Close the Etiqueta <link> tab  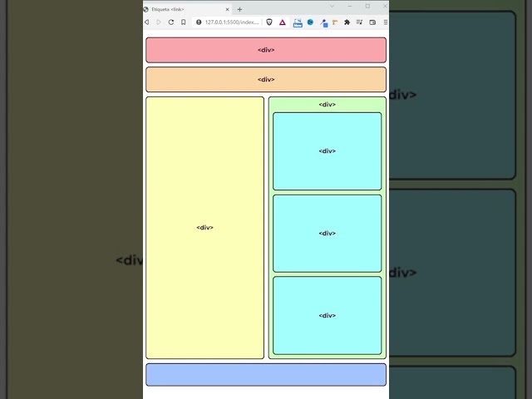point(227,9)
